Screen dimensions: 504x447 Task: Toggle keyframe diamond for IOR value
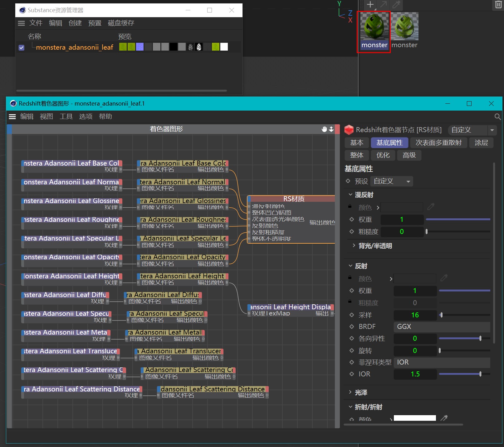coord(352,374)
